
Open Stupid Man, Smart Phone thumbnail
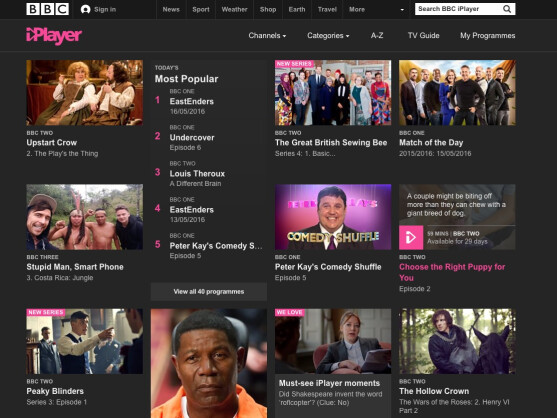tap(85, 217)
